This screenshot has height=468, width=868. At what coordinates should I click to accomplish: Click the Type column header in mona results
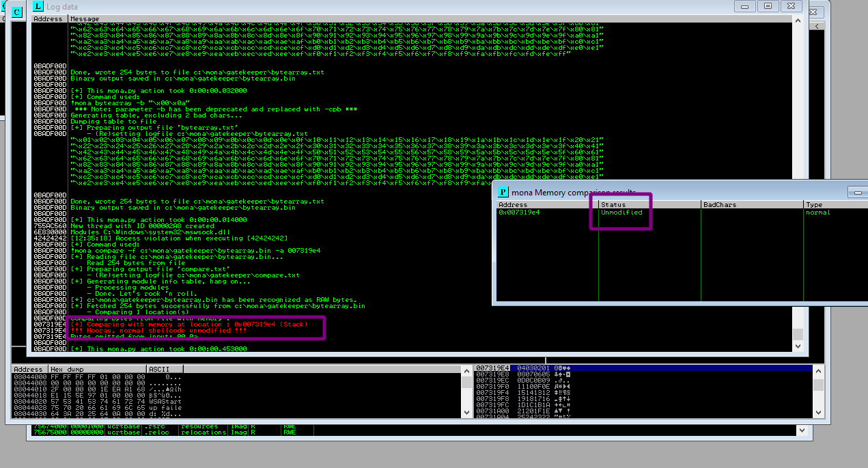click(x=835, y=204)
